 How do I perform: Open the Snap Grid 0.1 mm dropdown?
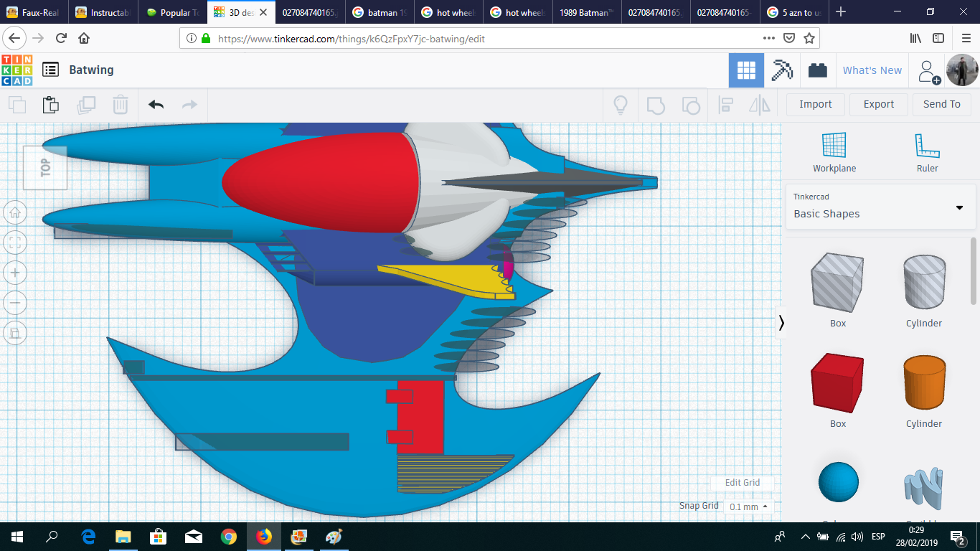click(x=749, y=507)
